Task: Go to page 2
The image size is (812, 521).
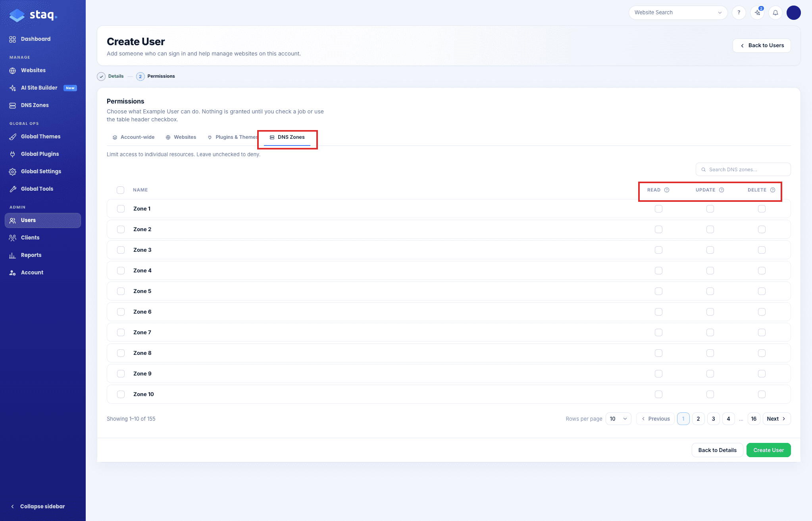Action: [x=698, y=419]
